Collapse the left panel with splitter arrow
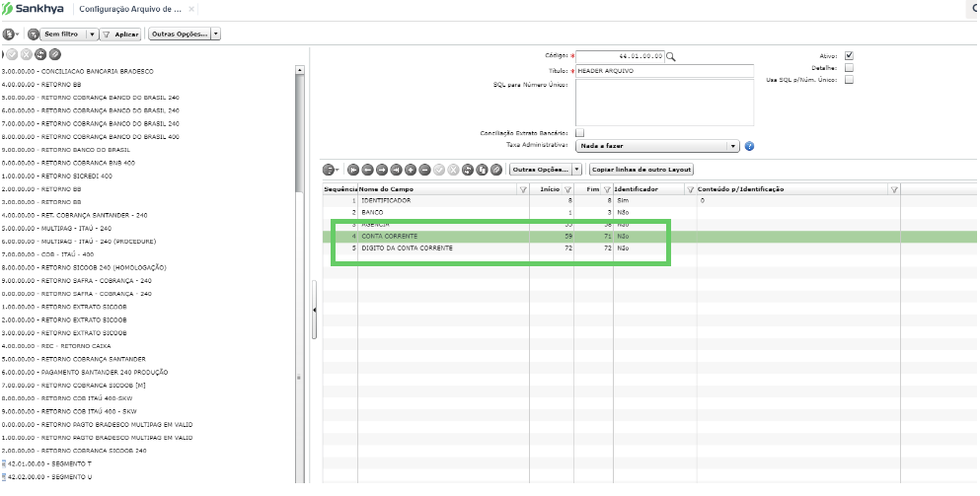This screenshot has height=496, width=980. [315, 310]
